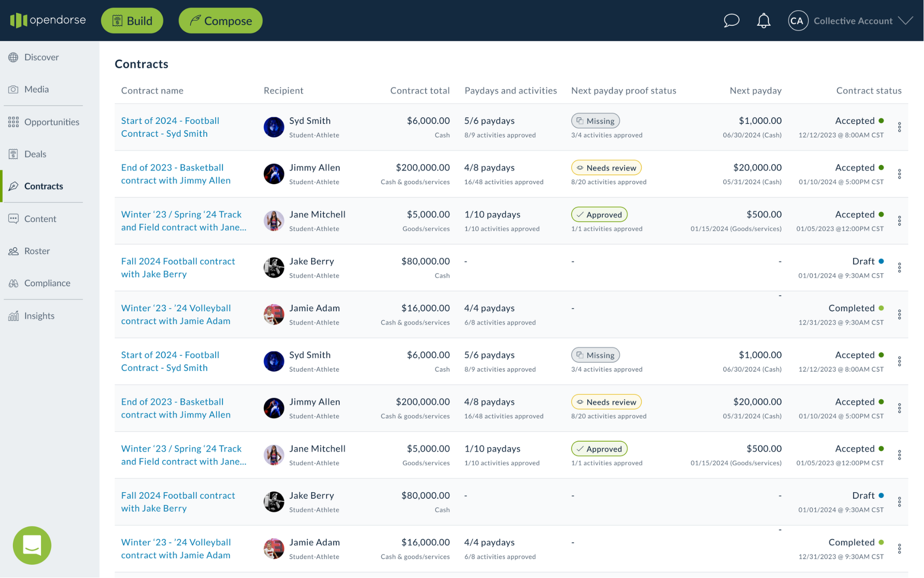This screenshot has height=578, width=924.
Task: Click the Roster people icon
Action: [13, 251]
